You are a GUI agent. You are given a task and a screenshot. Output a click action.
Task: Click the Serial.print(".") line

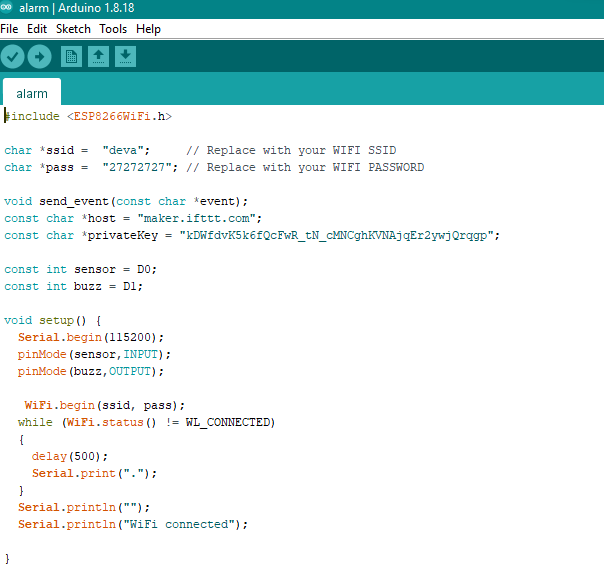tap(94, 473)
